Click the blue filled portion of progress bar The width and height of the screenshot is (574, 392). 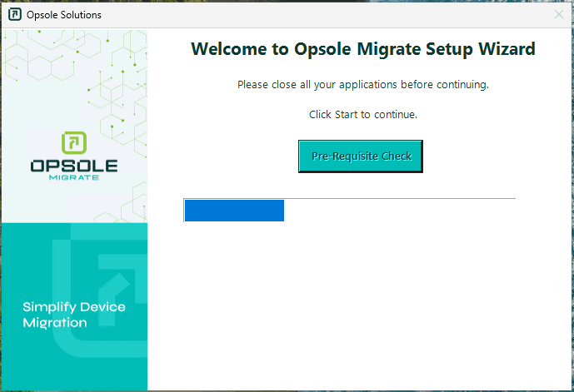pos(234,211)
